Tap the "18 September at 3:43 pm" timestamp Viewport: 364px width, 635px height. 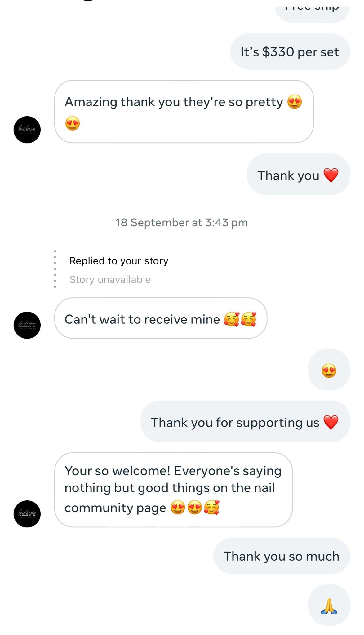pyautogui.click(x=182, y=223)
